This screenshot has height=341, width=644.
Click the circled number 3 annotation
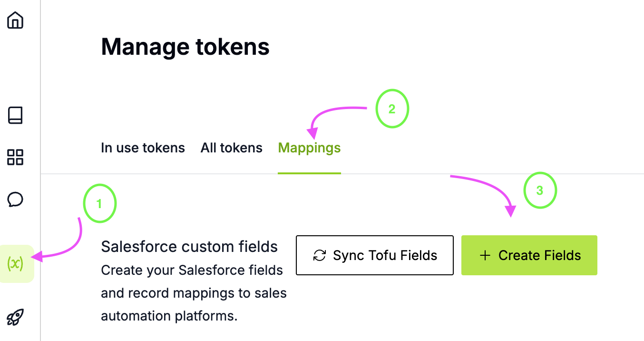click(540, 190)
